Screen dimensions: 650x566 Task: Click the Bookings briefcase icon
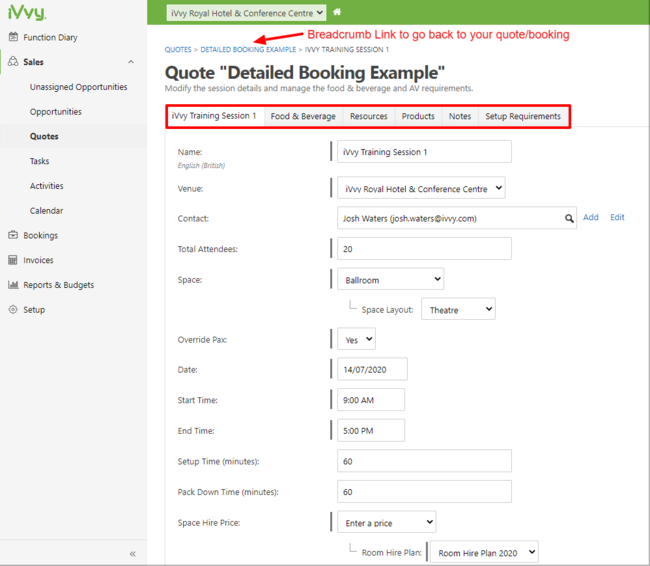pos(13,235)
